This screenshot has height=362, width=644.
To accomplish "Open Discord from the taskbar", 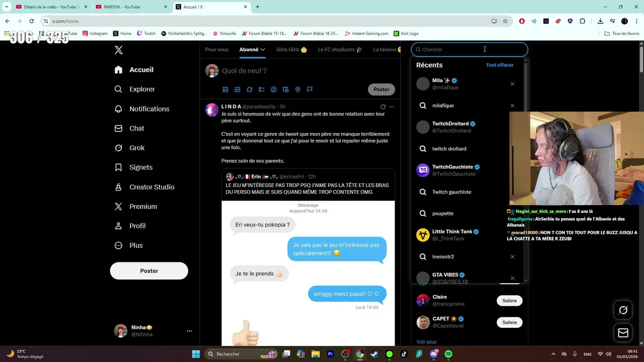I will [434, 354].
